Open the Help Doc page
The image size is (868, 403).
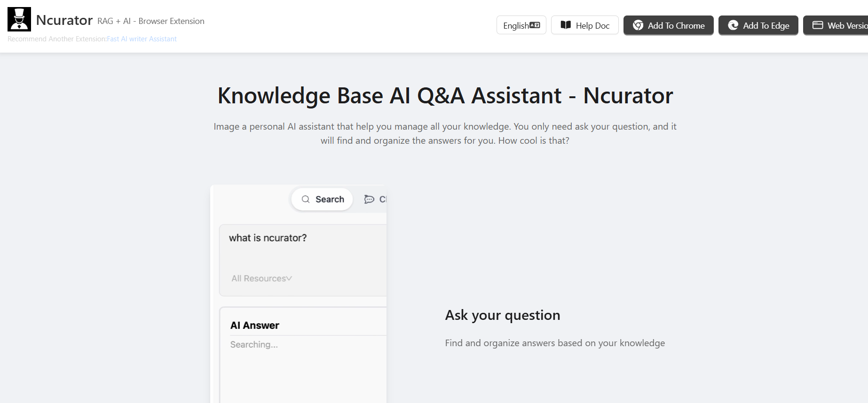(584, 25)
